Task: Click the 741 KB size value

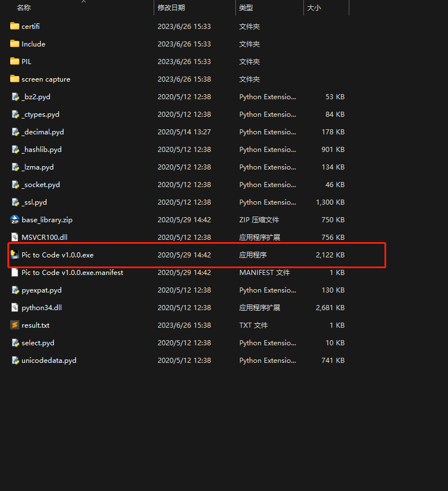Action: tap(333, 360)
